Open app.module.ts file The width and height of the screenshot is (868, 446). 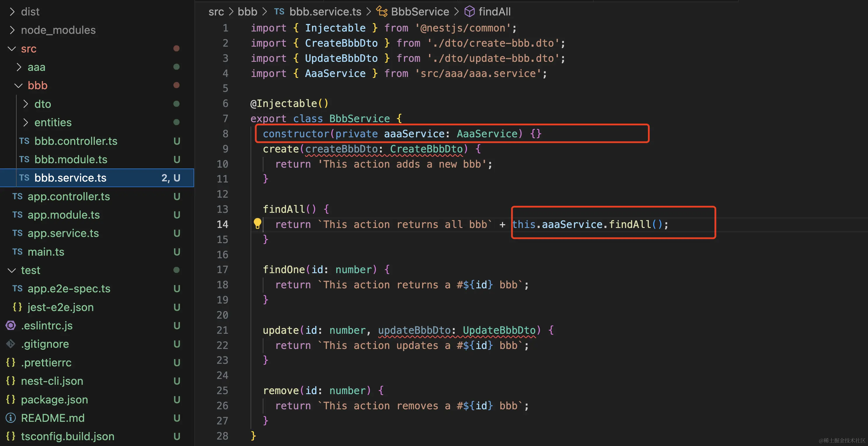(63, 215)
